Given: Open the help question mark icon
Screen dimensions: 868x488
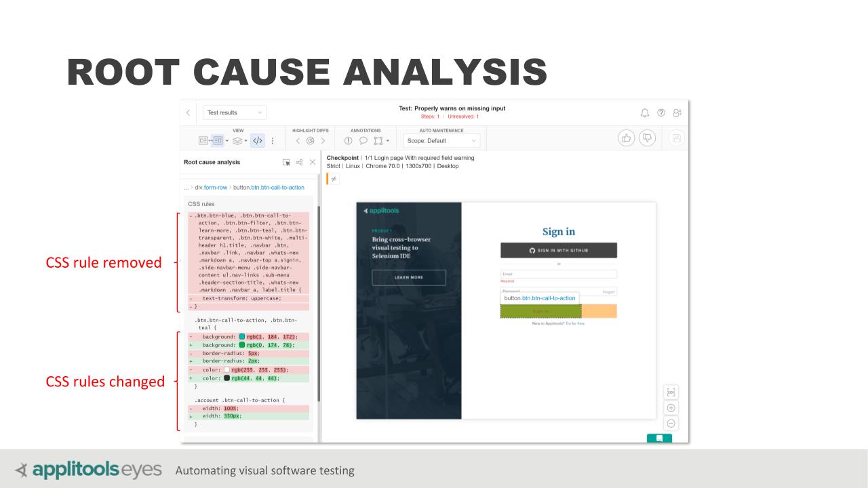Looking at the screenshot, I should point(659,113).
